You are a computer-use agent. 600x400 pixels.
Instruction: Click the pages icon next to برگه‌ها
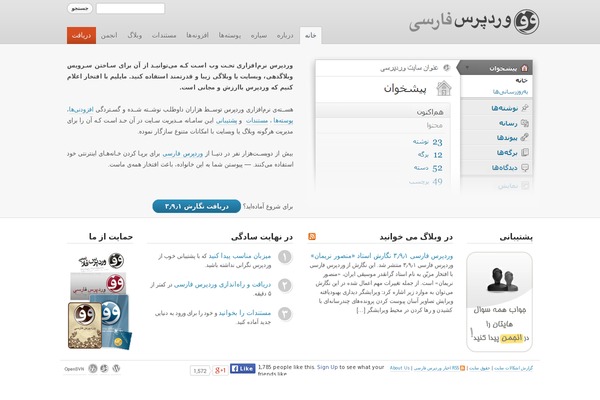(x=525, y=152)
